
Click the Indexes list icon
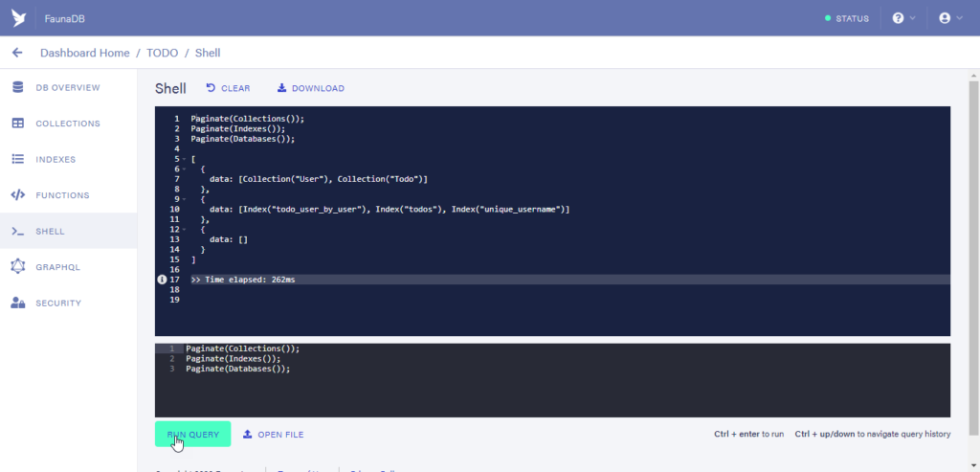[x=18, y=160]
